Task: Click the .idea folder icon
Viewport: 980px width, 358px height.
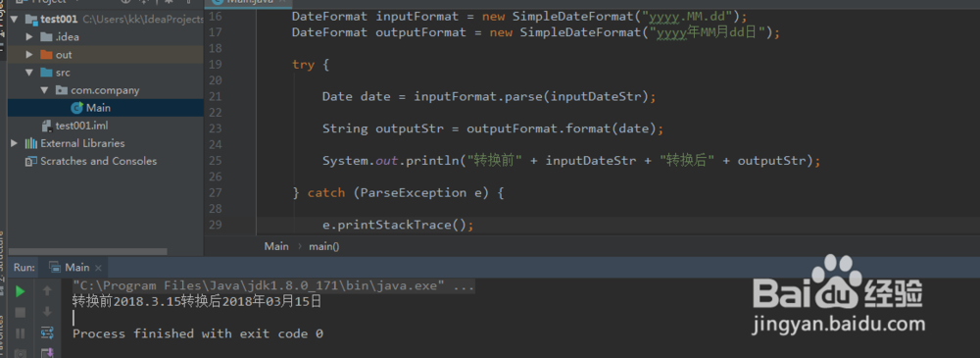Action: click(x=46, y=36)
